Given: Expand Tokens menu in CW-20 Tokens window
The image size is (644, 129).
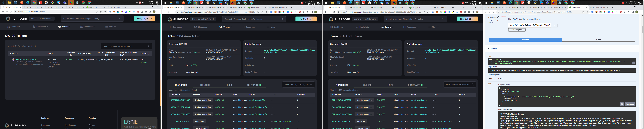Looking at the screenshot, I should coord(64,27).
